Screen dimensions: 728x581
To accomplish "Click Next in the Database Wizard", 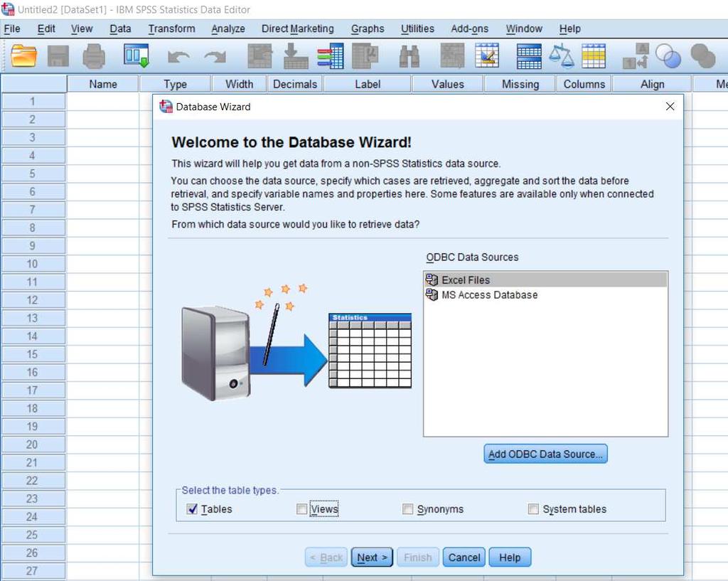I will click(372, 558).
